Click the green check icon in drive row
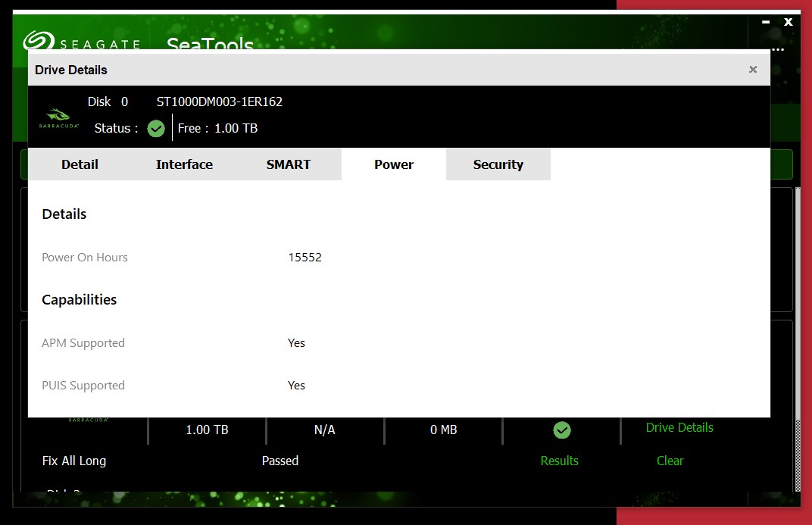Image resolution: width=812 pixels, height=525 pixels. [561, 430]
